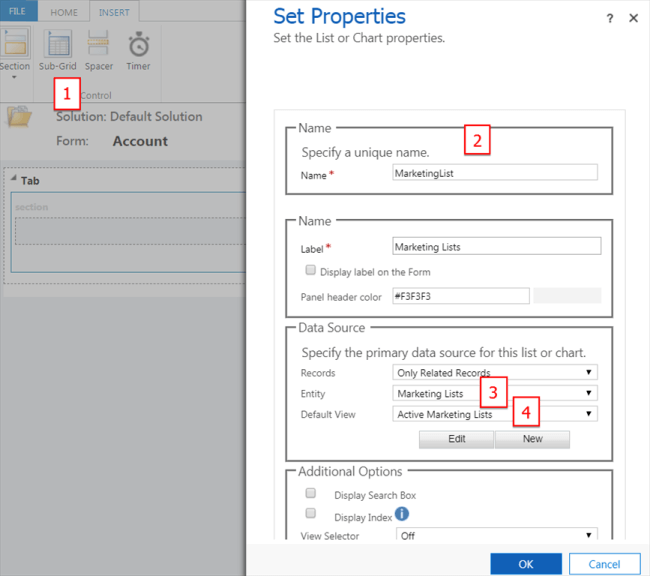Edit the unique Name field MarketingList
This screenshot has height=576, width=650.
click(x=495, y=173)
